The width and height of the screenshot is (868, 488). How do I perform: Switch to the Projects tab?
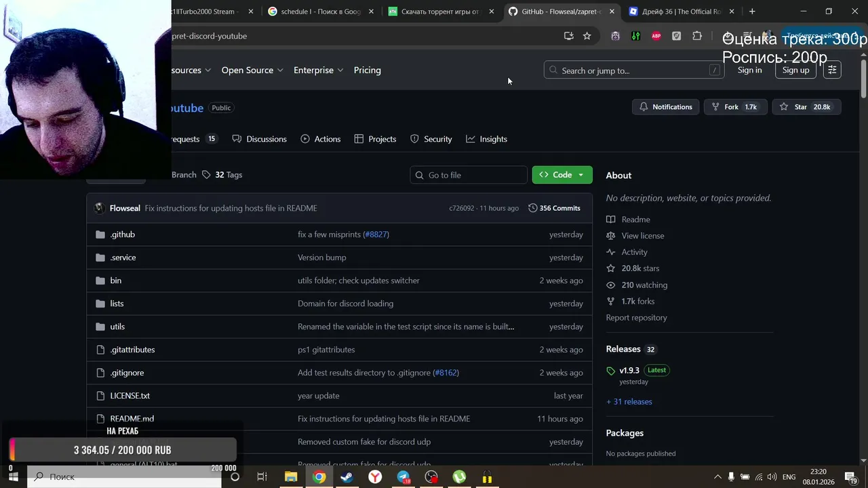375,139
